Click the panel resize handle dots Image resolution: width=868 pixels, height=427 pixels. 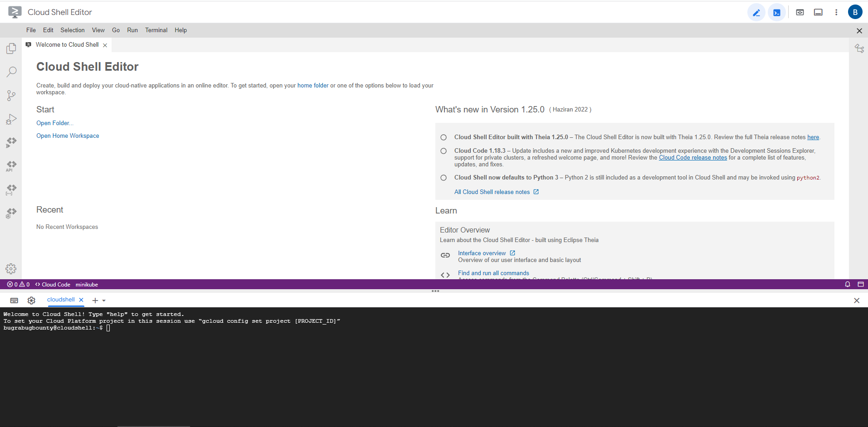pos(435,291)
